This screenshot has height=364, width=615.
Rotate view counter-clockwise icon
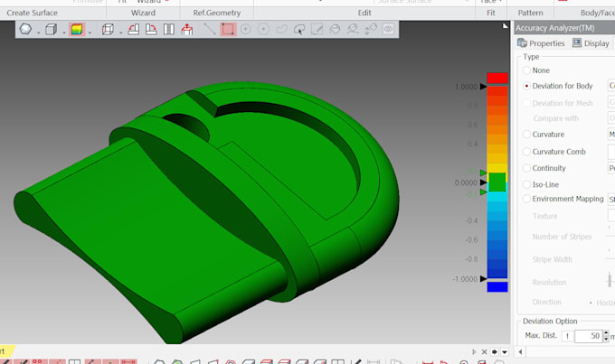coord(134,30)
